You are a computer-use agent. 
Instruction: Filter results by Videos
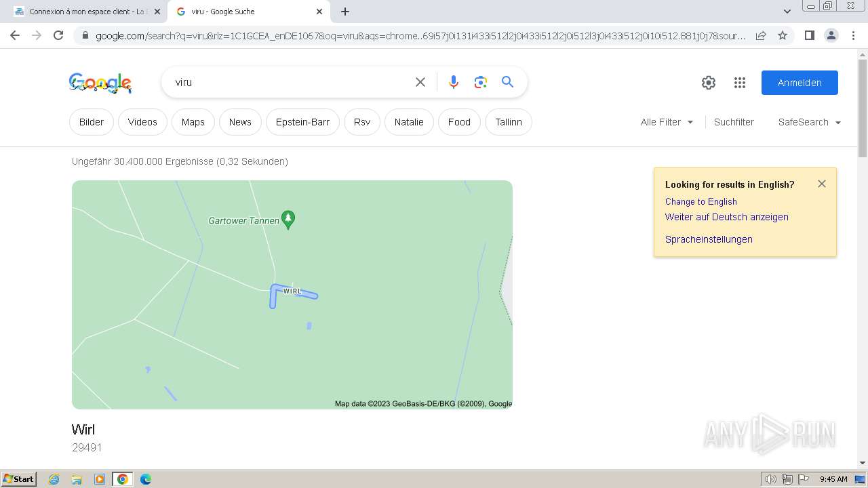point(142,122)
